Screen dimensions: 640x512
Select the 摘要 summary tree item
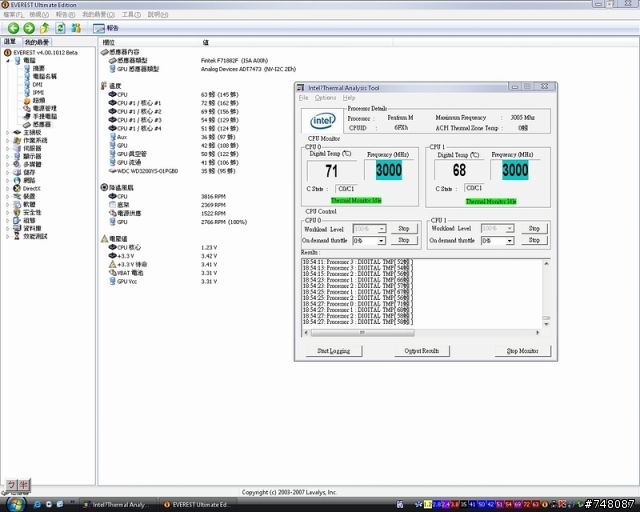(x=38, y=69)
